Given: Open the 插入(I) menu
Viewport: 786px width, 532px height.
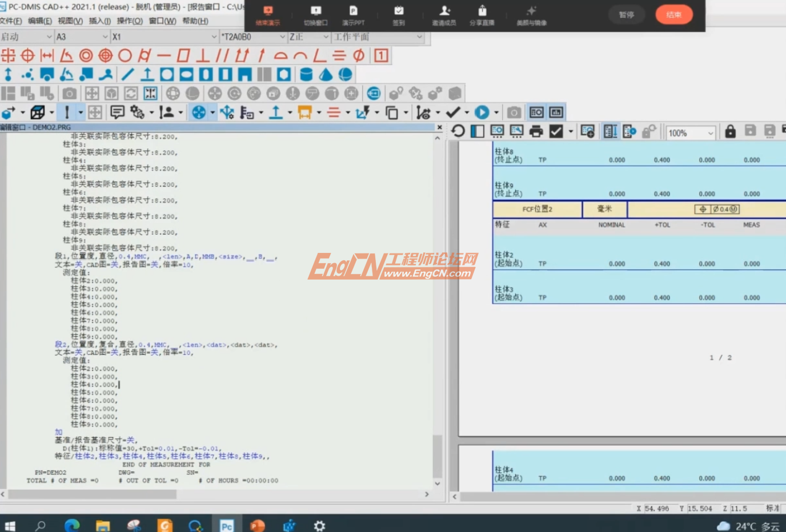Looking at the screenshot, I should click(99, 21).
